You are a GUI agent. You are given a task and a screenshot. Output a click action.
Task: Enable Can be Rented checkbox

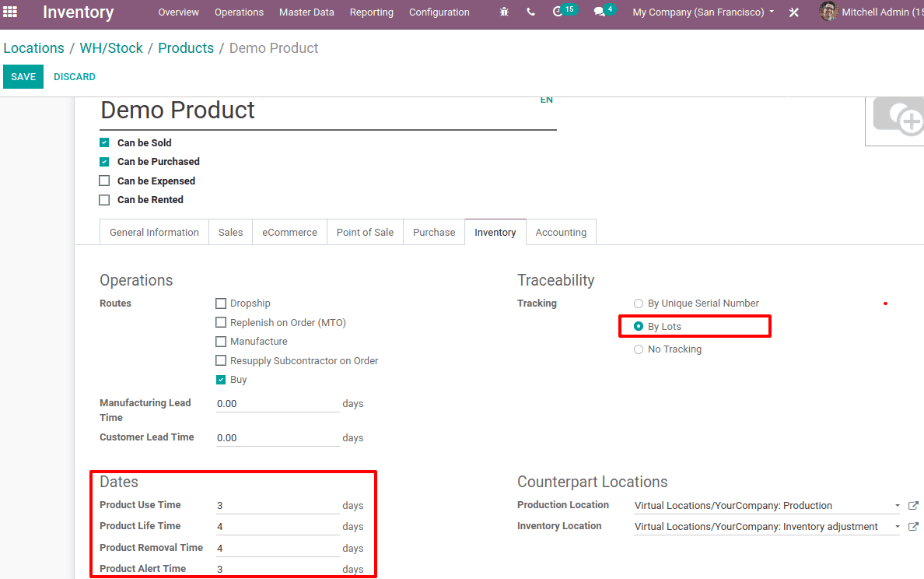tap(104, 200)
